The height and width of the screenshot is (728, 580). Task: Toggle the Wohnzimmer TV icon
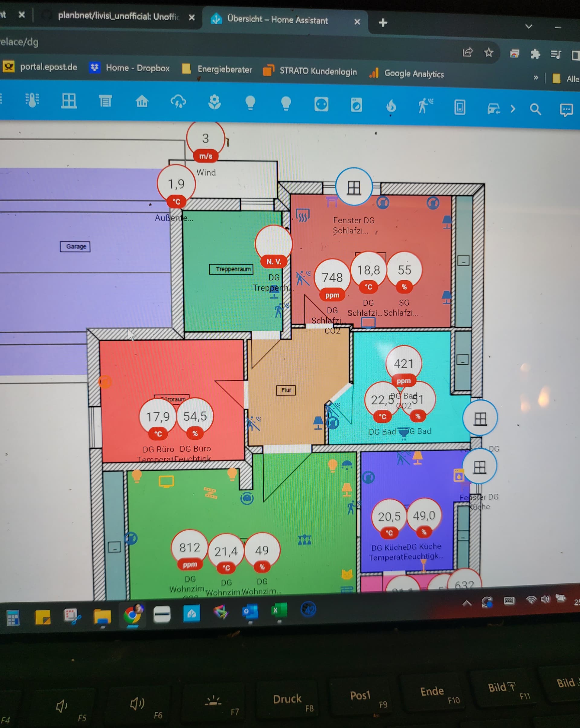pyautogui.click(x=166, y=482)
